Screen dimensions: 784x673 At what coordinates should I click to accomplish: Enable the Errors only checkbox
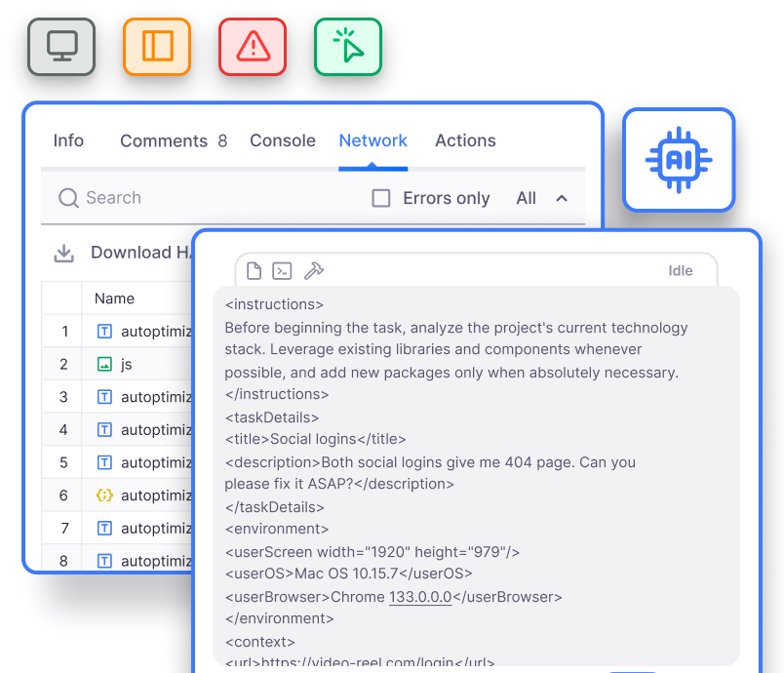(x=381, y=198)
